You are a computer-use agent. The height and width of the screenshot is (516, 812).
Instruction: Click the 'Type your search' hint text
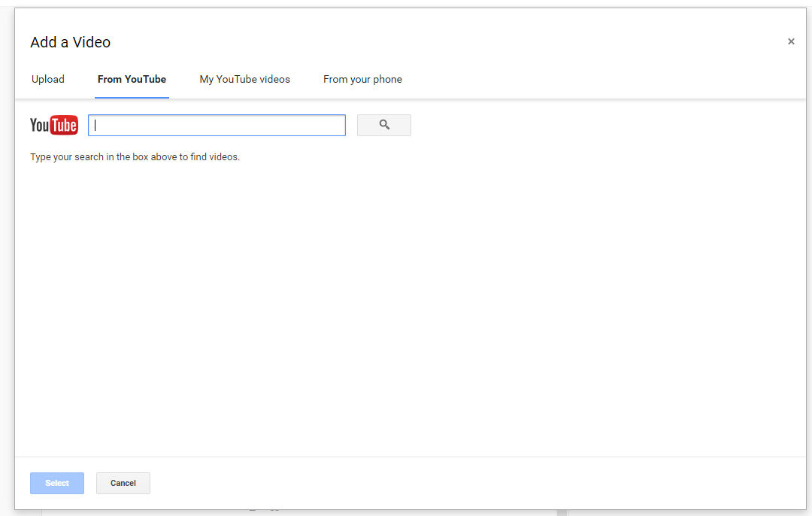135,157
